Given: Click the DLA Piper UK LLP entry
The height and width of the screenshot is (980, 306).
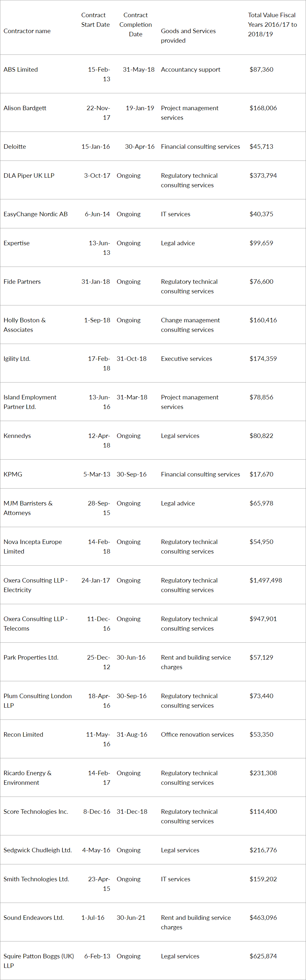Looking at the screenshot, I should point(29,176).
